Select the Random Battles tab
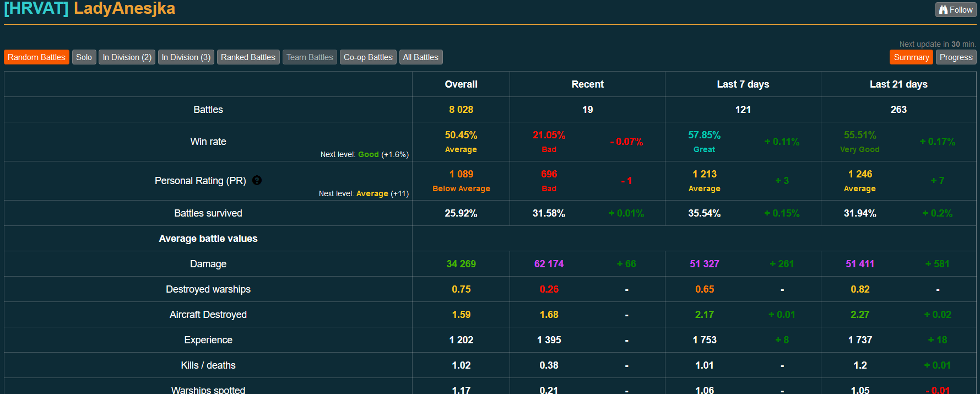 [36, 57]
